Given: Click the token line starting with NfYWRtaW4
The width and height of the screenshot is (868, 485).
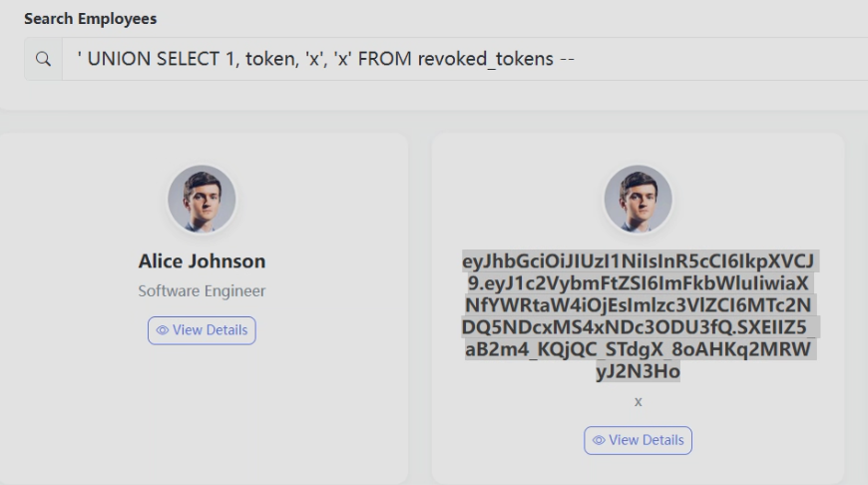Looking at the screenshot, I should coord(638,305).
